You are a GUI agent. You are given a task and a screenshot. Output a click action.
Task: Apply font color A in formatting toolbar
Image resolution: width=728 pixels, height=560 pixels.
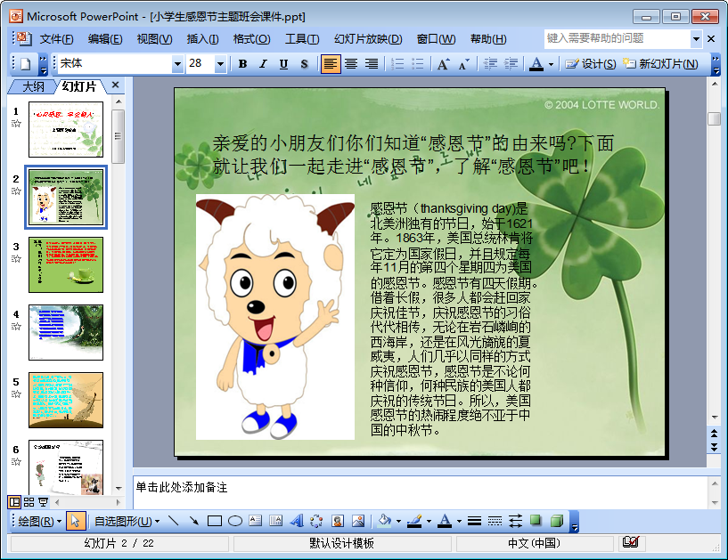tap(536, 64)
